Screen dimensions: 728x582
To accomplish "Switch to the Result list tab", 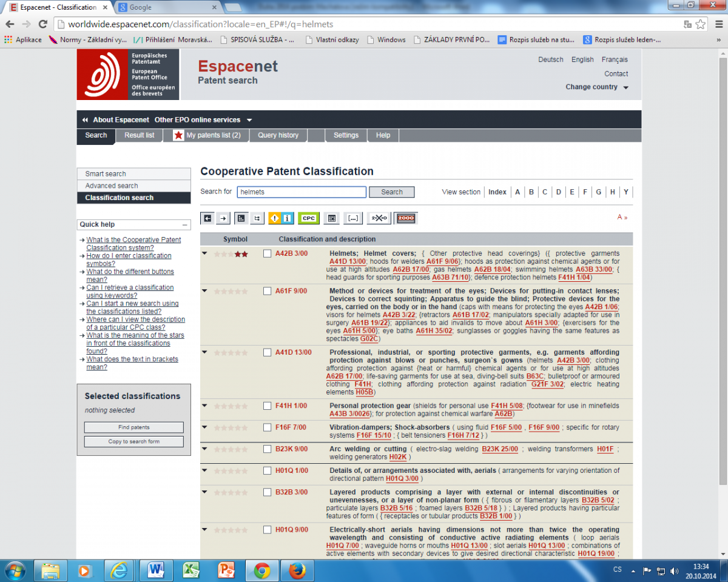I will [139, 135].
